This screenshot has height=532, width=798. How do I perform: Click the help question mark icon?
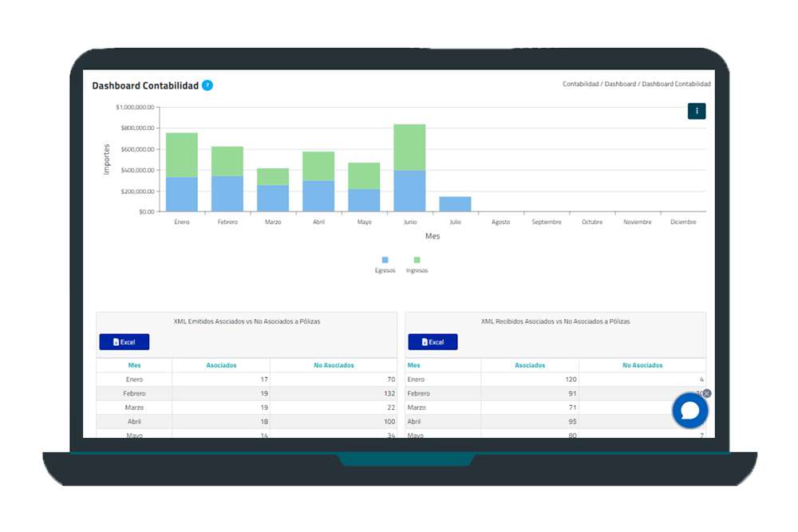207,85
